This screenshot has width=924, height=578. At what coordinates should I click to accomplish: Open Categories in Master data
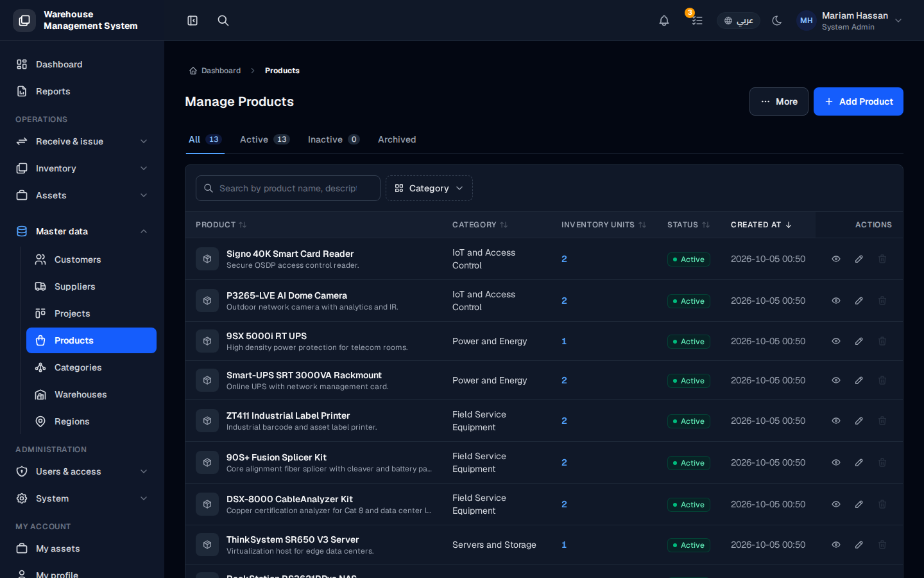coord(91,367)
